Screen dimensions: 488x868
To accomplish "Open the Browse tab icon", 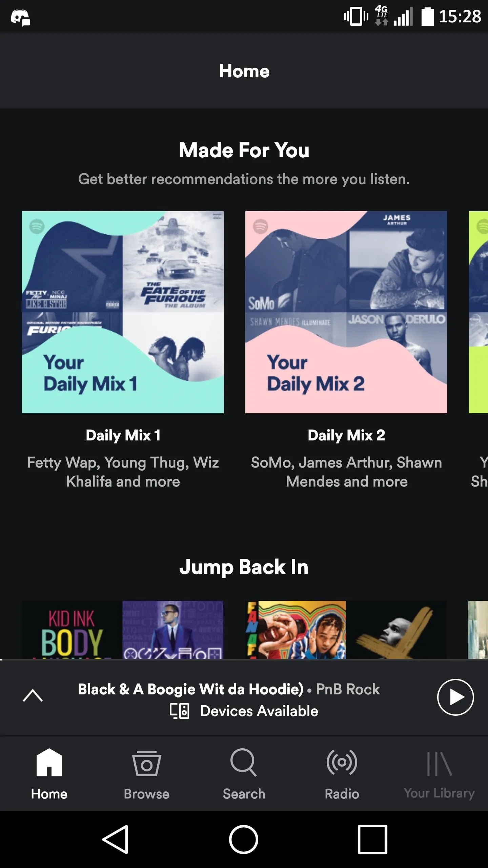I will 146,763.
